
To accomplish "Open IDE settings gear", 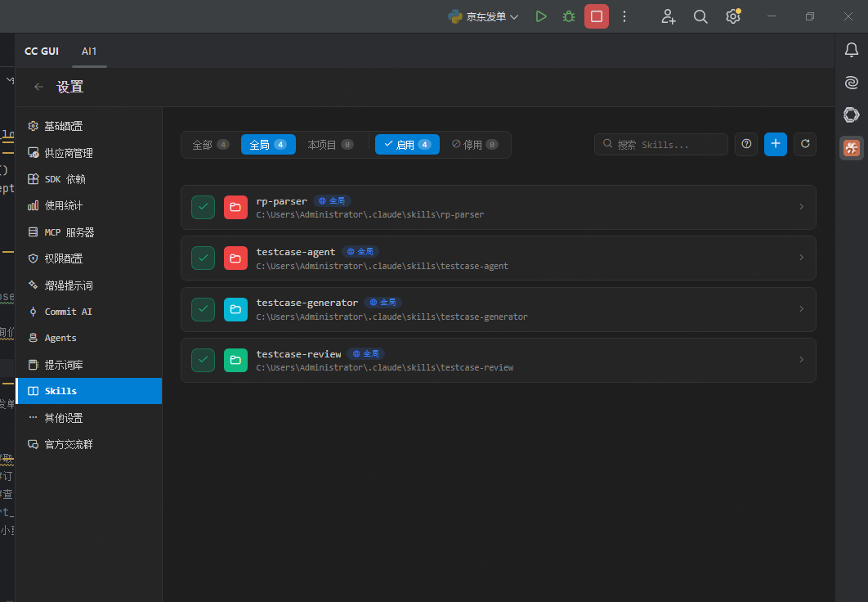I will coord(733,16).
